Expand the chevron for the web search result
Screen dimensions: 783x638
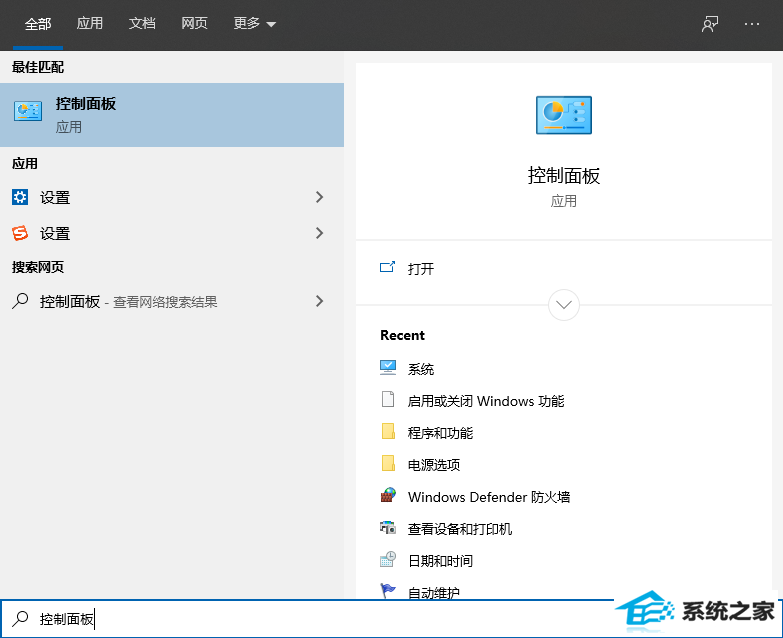(320, 301)
